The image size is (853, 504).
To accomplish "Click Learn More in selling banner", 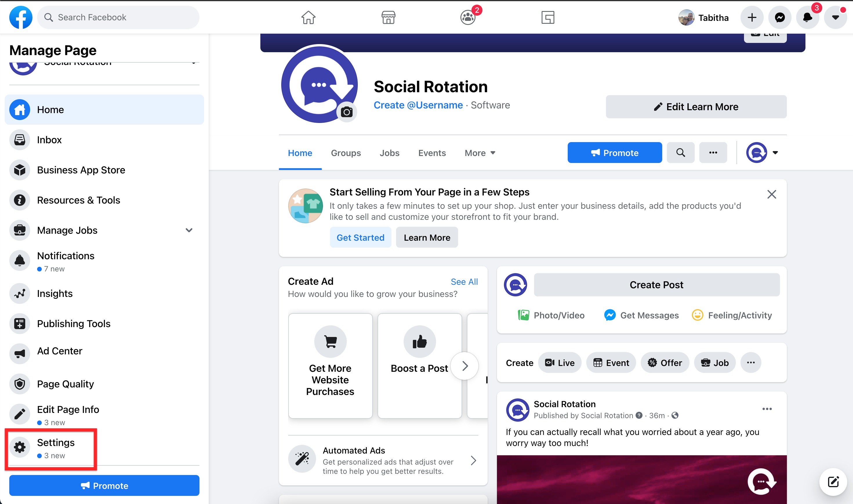I will click(427, 238).
